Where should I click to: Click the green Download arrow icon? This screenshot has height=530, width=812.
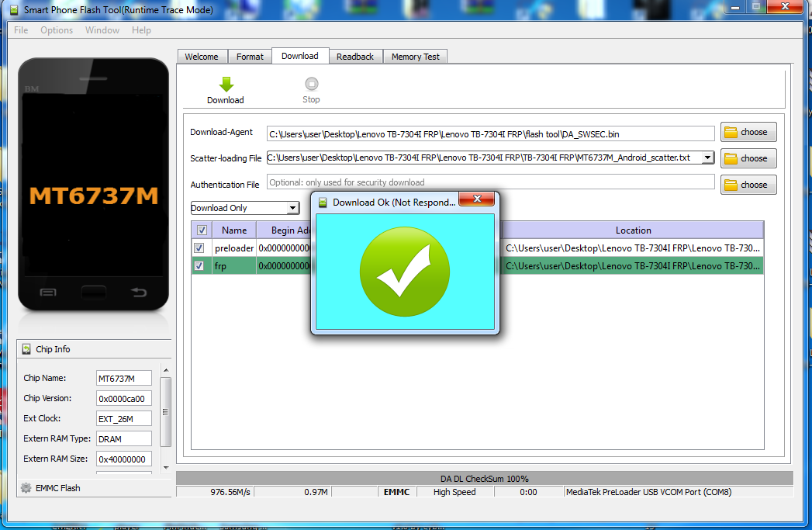[x=226, y=85]
